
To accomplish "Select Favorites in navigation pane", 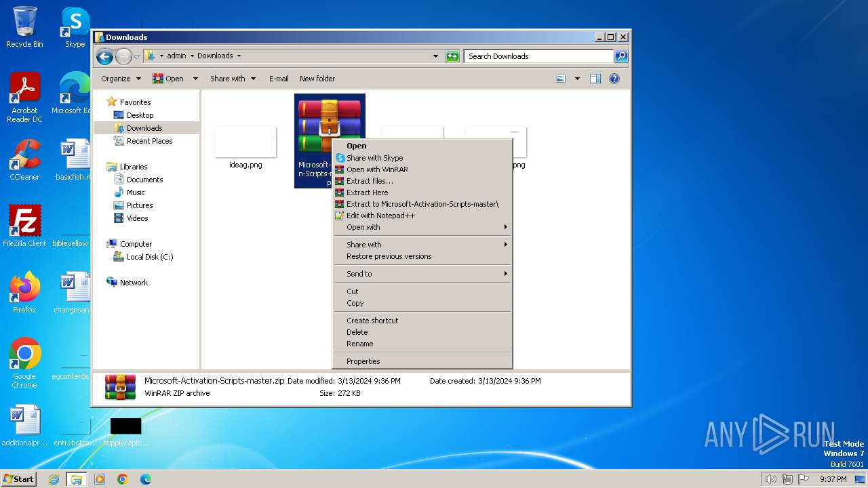I will tap(135, 102).
